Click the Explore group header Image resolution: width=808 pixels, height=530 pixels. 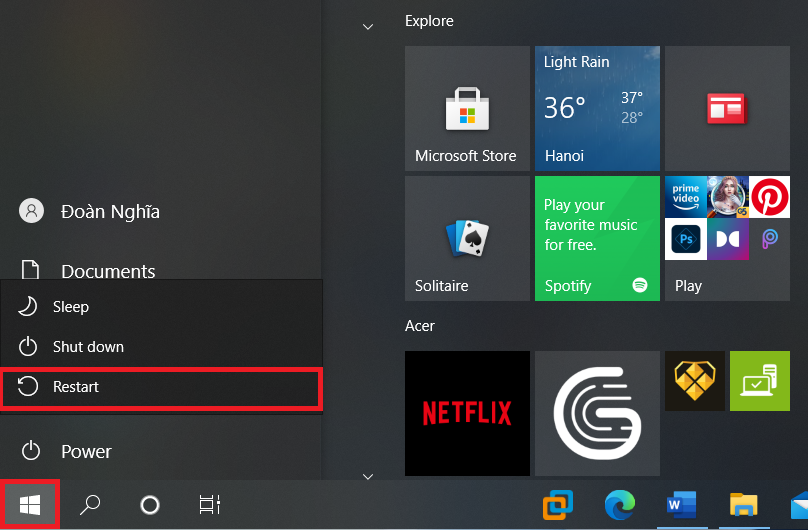tap(429, 21)
